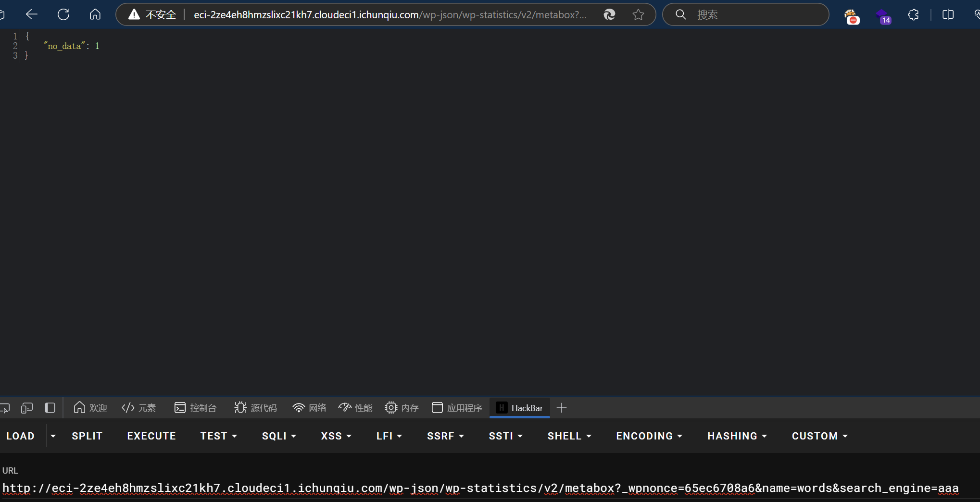Open the 控制台 console tab
The image size is (980, 502).
(x=196, y=408)
